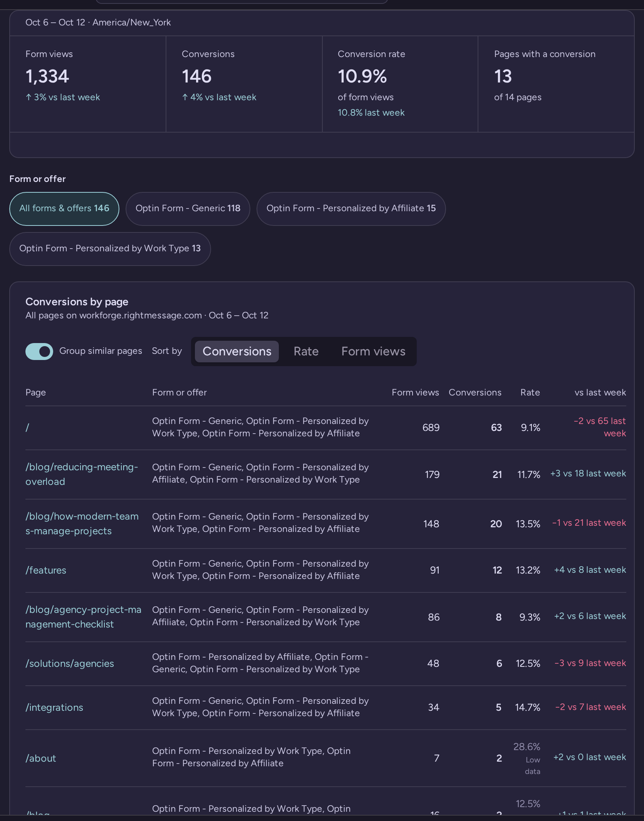The width and height of the screenshot is (644, 821).
Task: Click '-2 vs 7 last week' cell
Action: coord(591,707)
